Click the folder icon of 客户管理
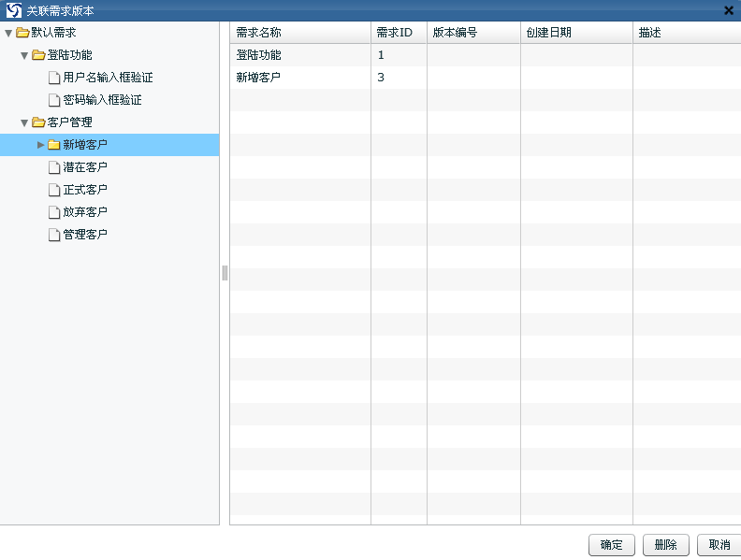 click(38, 122)
